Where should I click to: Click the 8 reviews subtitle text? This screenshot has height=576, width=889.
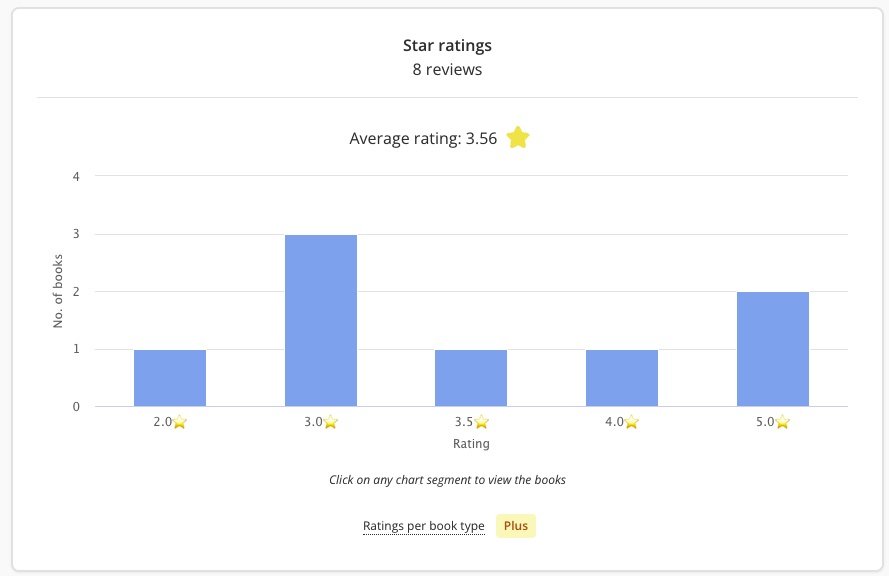(x=447, y=70)
